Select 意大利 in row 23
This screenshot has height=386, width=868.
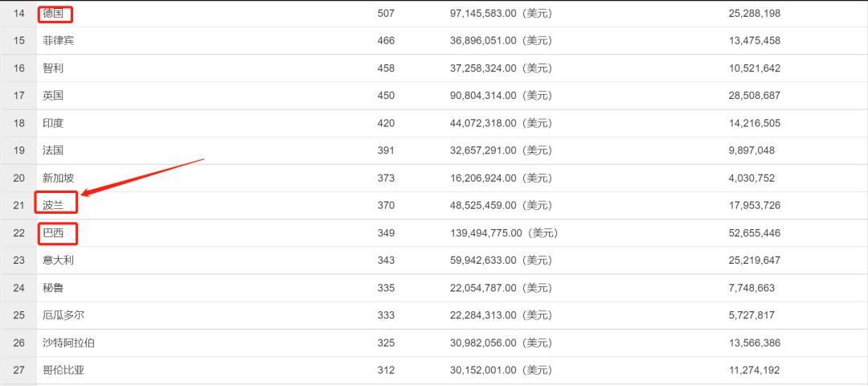[x=58, y=261]
